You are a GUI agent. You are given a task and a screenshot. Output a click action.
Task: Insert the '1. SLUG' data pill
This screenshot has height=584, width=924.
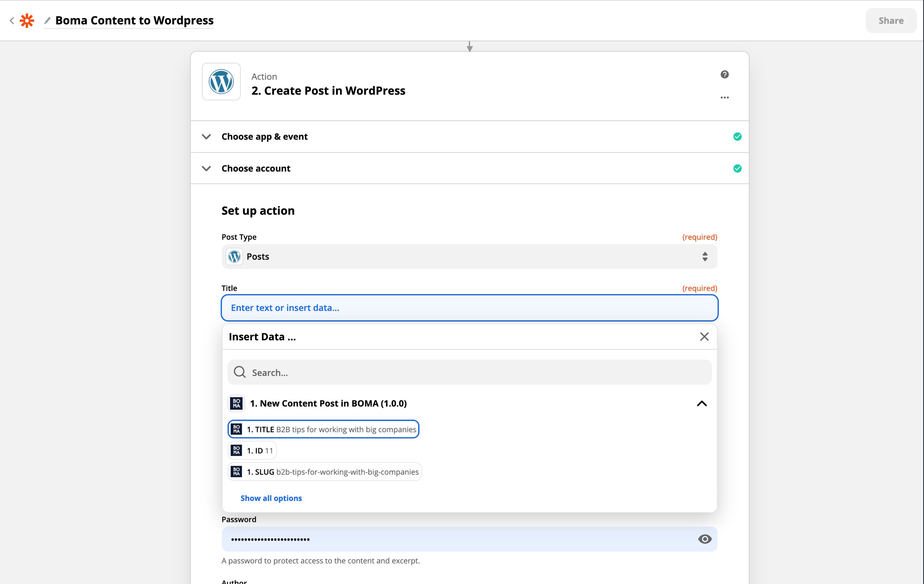[325, 472]
